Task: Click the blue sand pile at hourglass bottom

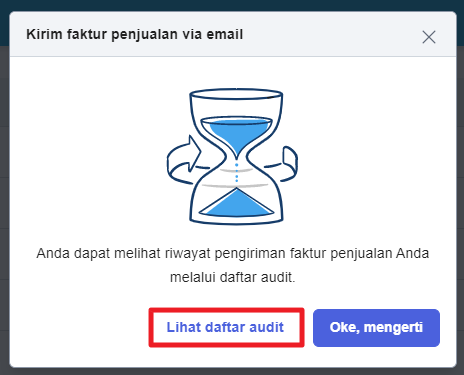Action: click(236, 203)
